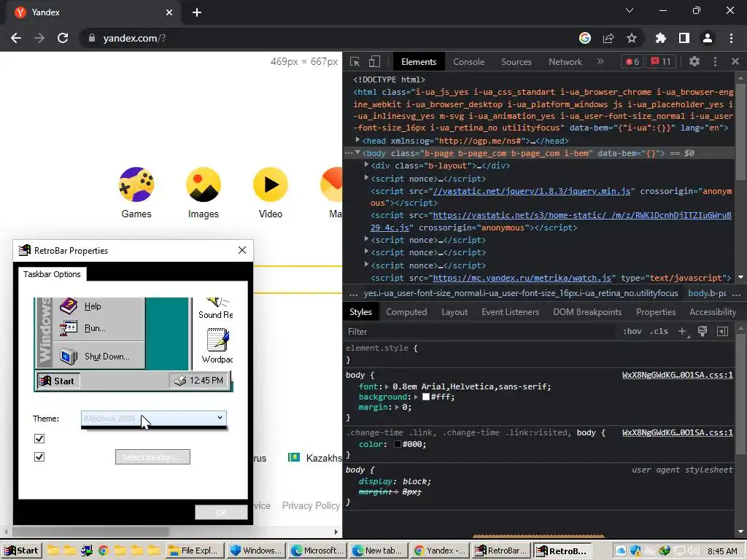747x560 pixels.
Task: Switch to the Network tab
Action: click(x=565, y=62)
